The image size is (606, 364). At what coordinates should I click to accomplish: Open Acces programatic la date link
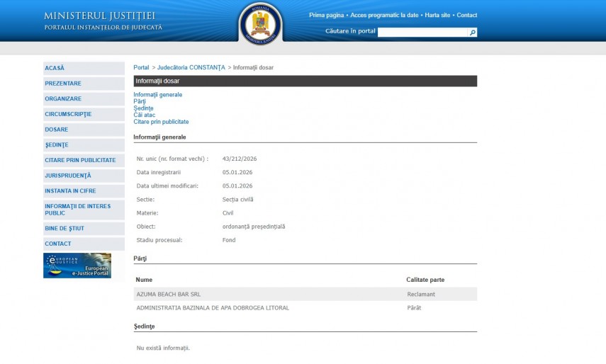[x=384, y=15]
